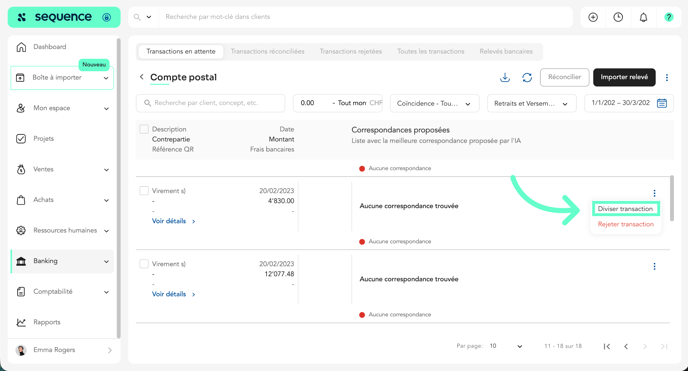
Task: Open the notifications bell
Action: 643,17
